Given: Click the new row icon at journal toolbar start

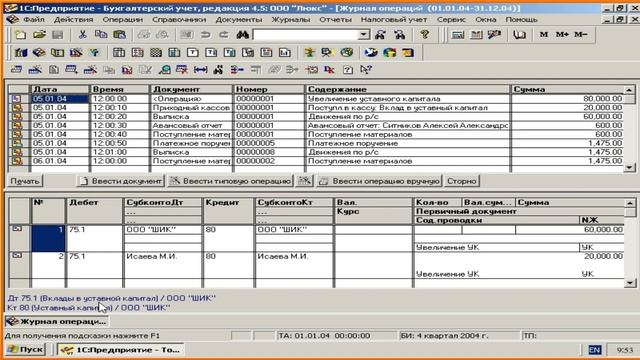Looking at the screenshot, I should click(x=16, y=70).
